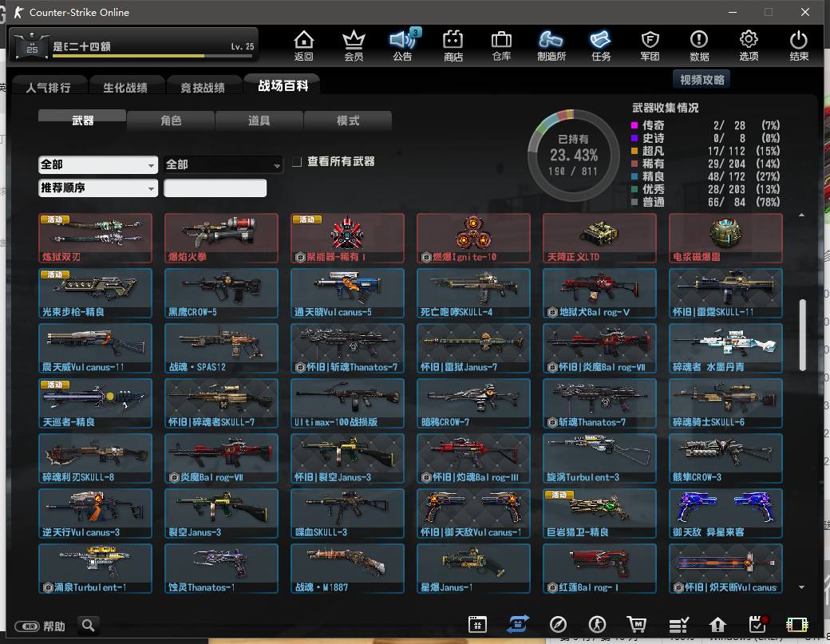Click the gift window icon in bottom bar
This screenshot has height=644, width=830.
477,624
